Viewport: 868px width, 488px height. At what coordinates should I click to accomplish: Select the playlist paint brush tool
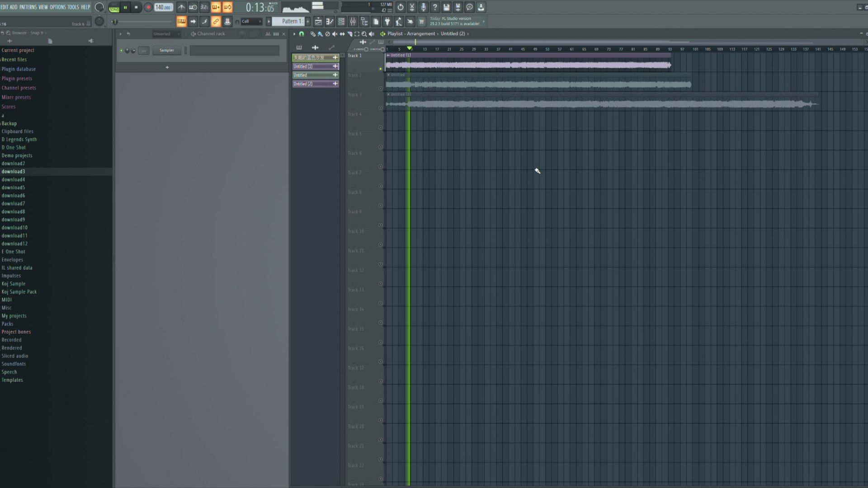coord(320,34)
